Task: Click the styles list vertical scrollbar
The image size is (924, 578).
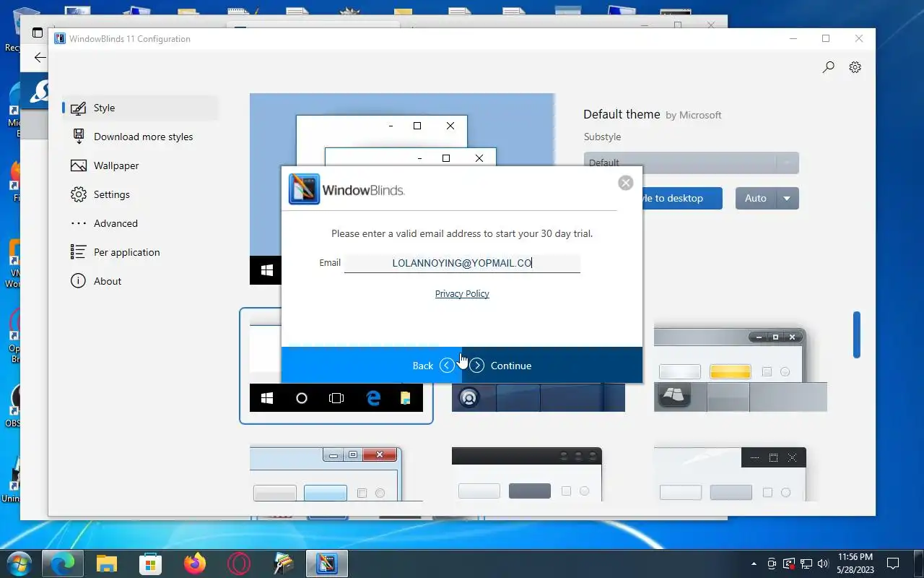Action: [x=857, y=335]
